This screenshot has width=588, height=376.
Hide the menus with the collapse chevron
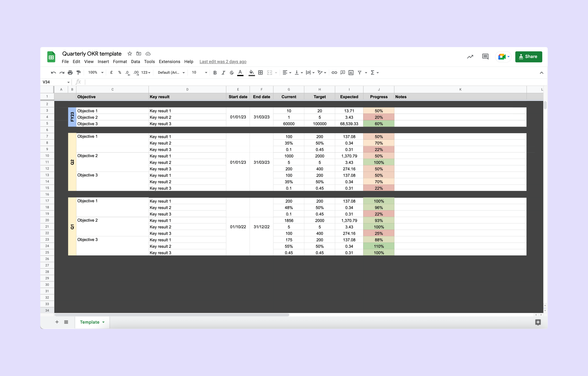[x=541, y=73]
